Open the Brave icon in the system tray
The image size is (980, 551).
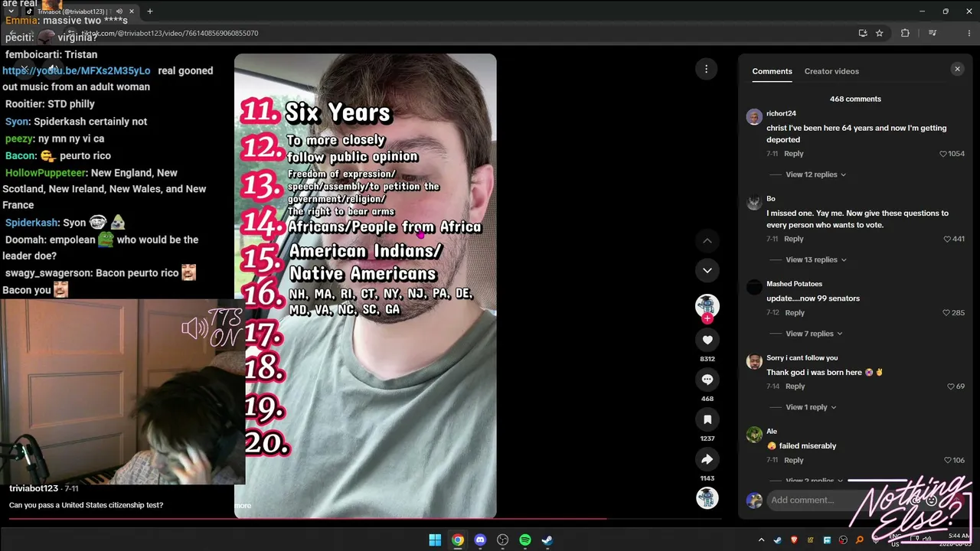794,540
